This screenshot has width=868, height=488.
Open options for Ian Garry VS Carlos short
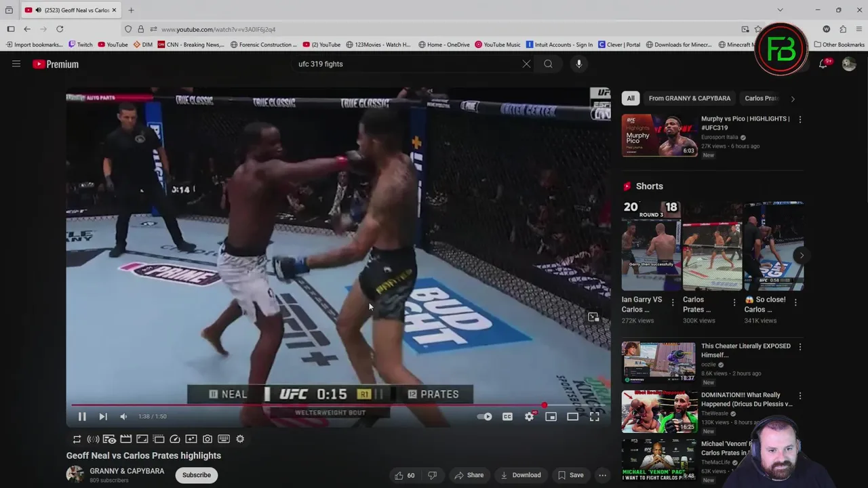click(x=673, y=302)
